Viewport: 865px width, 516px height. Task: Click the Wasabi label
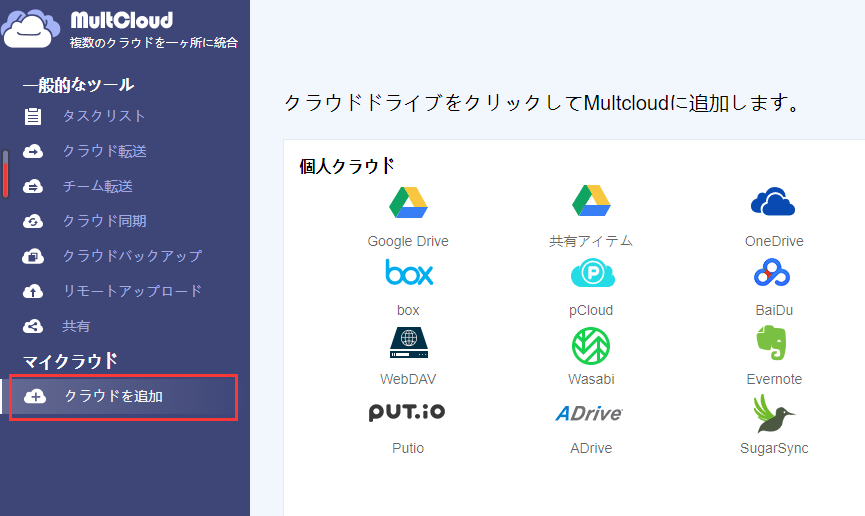(x=591, y=379)
